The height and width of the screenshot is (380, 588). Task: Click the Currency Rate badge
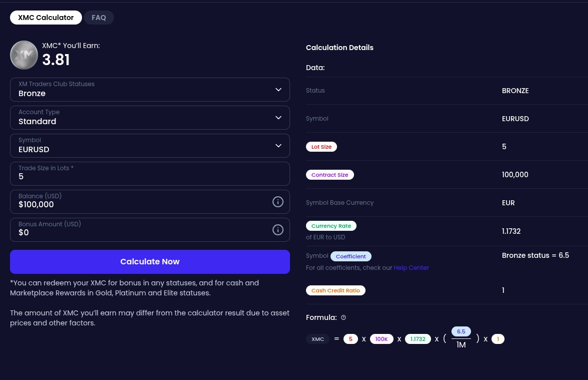click(x=331, y=226)
